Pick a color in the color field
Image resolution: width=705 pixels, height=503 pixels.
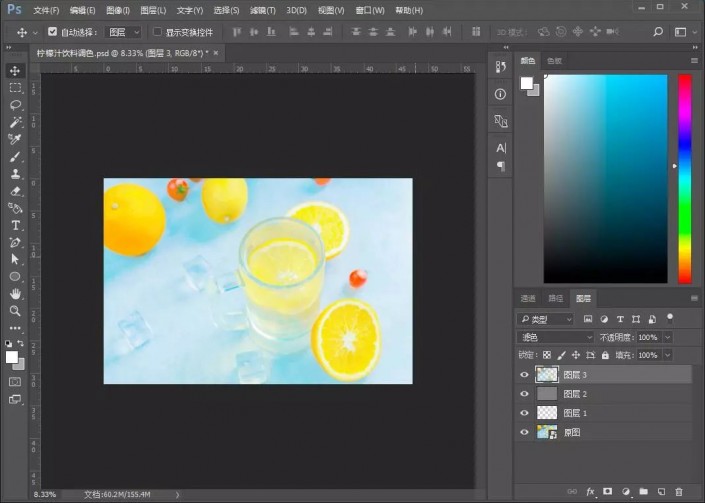click(606, 179)
